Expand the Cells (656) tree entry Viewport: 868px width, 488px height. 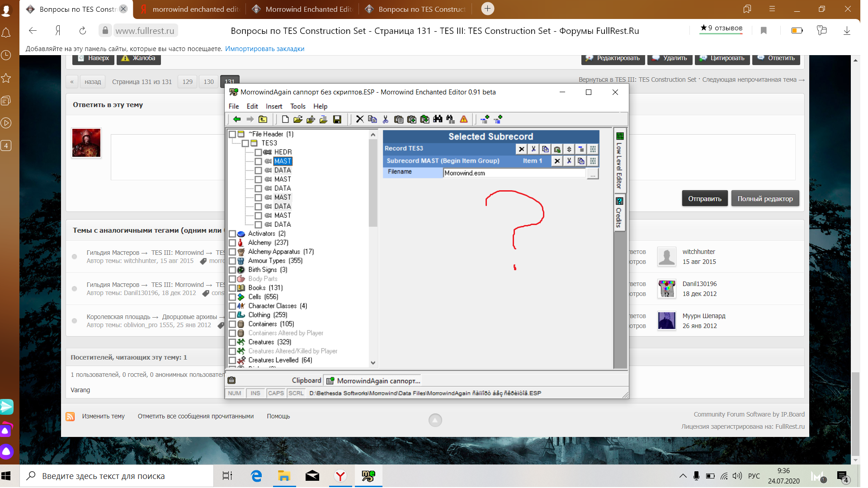click(263, 297)
